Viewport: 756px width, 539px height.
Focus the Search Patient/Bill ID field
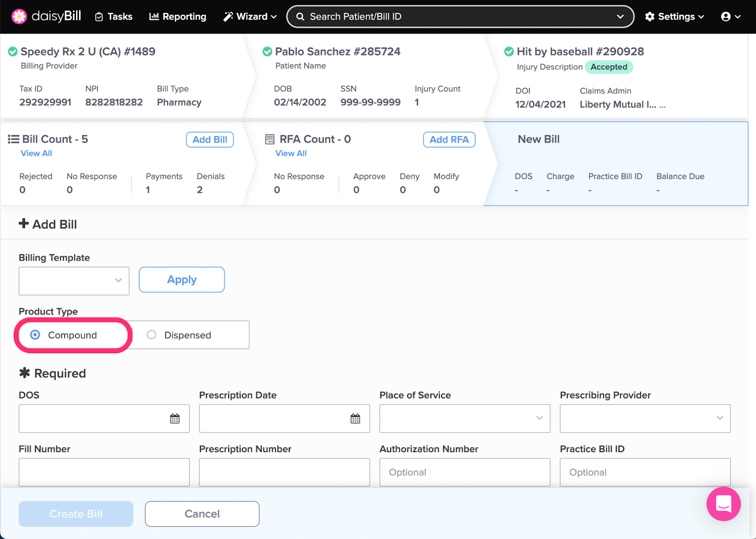point(460,17)
